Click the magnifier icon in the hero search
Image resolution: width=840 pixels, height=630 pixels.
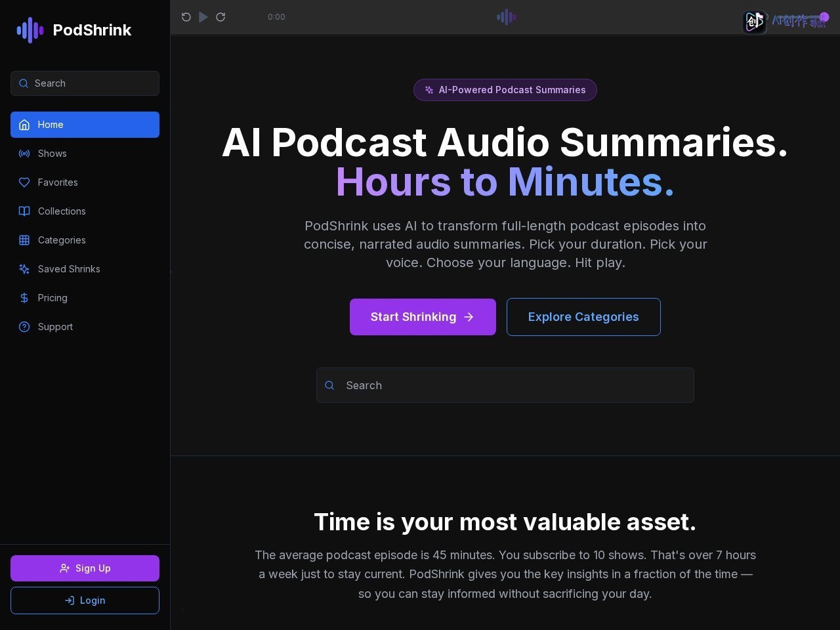coord(330,385)
